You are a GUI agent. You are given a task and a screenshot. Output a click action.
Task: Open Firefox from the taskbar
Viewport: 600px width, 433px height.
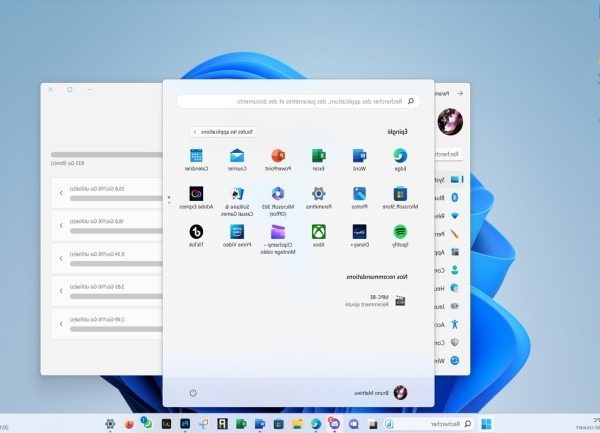pyautogui.click(x=129, y=424)
